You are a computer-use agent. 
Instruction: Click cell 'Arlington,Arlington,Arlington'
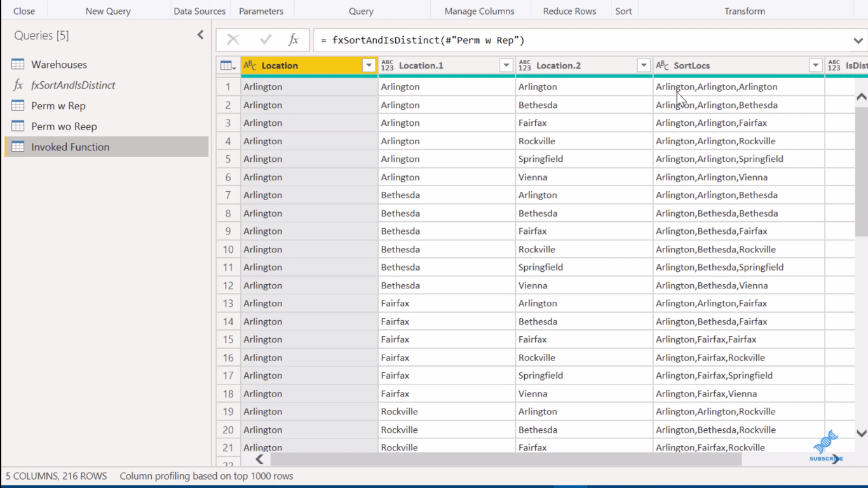tap(739, 87)
